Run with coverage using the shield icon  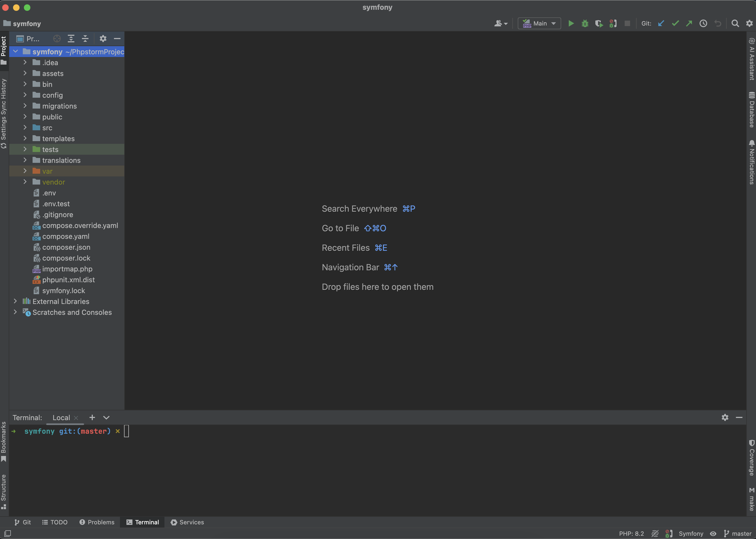point(599,23)
